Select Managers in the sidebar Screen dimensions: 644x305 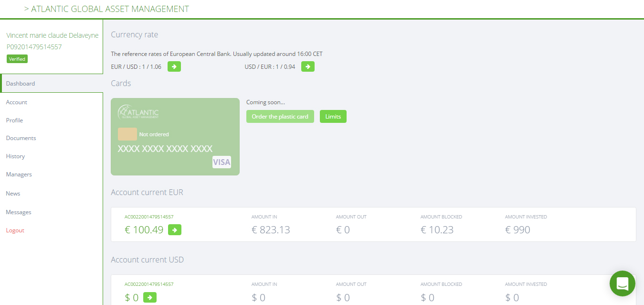19,174
